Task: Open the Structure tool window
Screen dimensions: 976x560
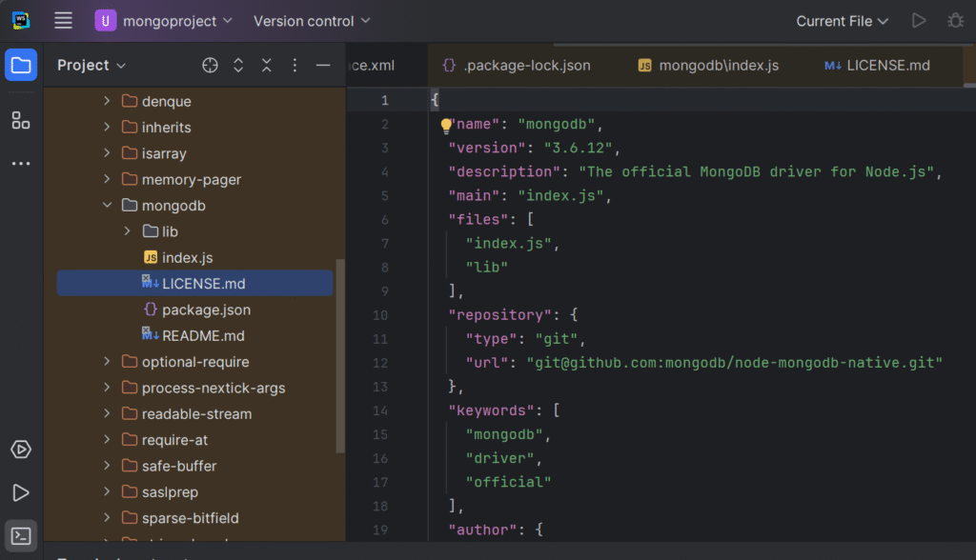Action: pos(21,120)
